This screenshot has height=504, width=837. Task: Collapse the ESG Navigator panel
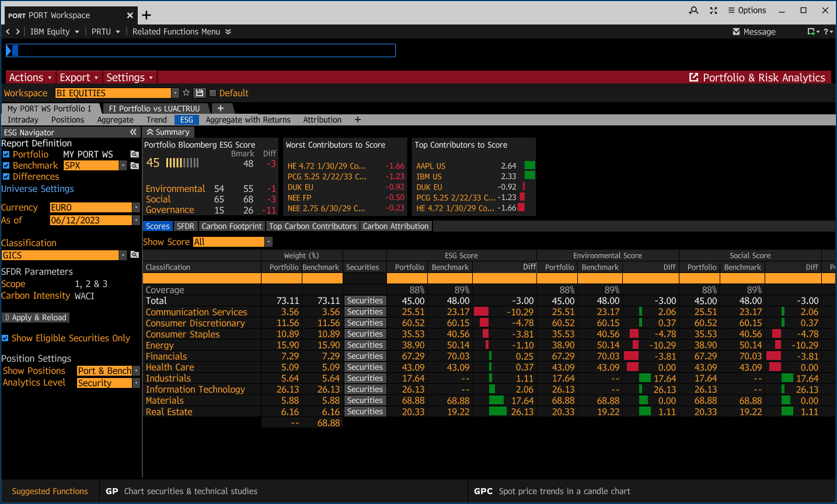(134, 132)
